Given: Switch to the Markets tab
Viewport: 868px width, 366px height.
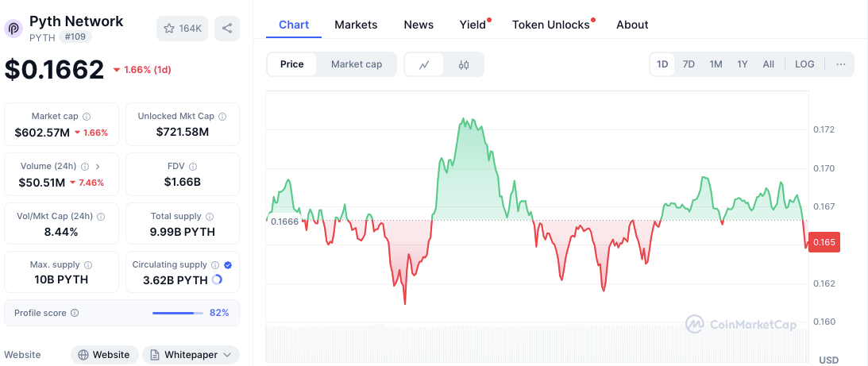Looking at the screenshot, I should 356,25.
